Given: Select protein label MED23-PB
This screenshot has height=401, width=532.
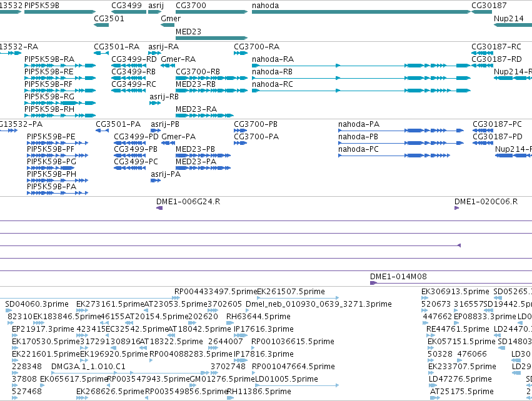Looking at the screenshot, I should pyautogui.click(x=196, y=149).
